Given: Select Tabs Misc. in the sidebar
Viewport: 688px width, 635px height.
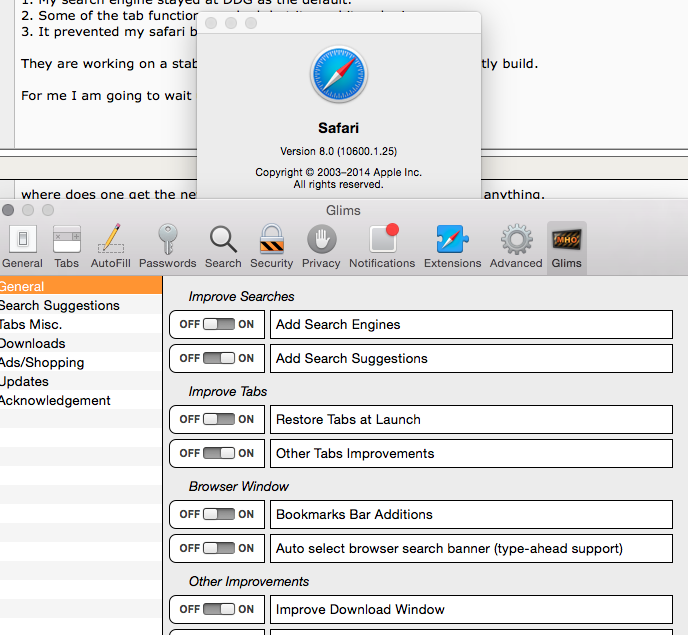Looking at the screenshot, I should click(x=81, y=324).
